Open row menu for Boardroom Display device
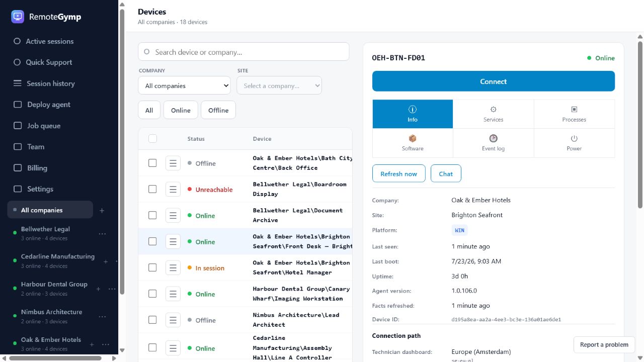Image resolution: width=644 pixels, height=362 pixels. (x=173, y=189)
